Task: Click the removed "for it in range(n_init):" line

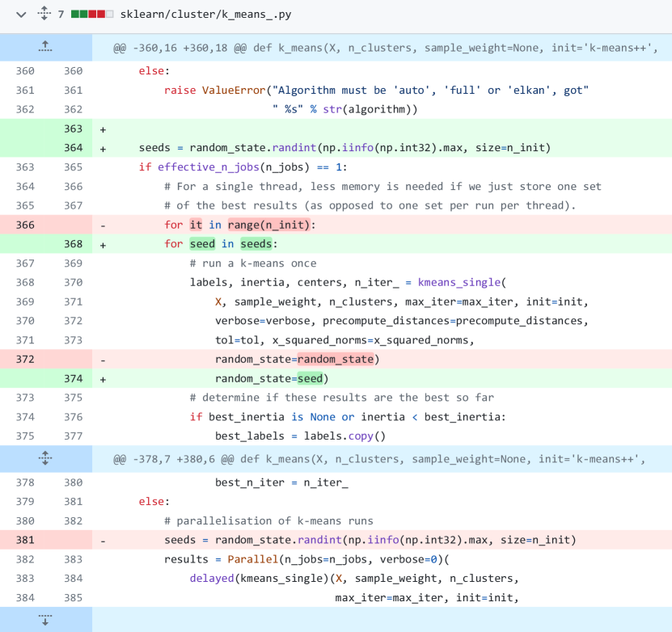Action: click(240, 225)
